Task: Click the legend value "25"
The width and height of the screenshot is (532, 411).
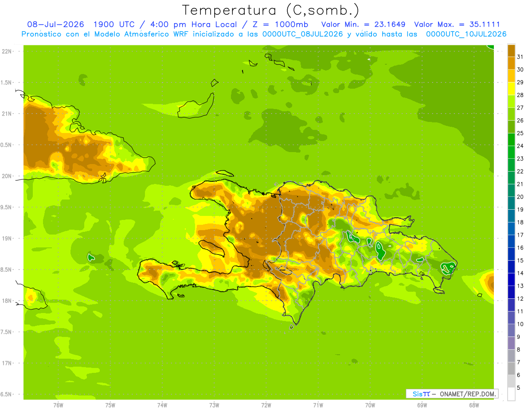Action: 520,133
